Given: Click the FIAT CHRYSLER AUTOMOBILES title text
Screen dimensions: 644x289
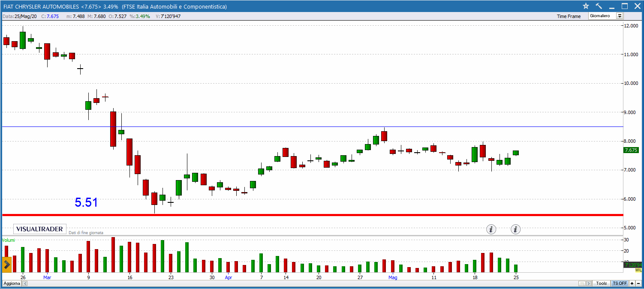Looking at the screenshot, I should point(41,6).
